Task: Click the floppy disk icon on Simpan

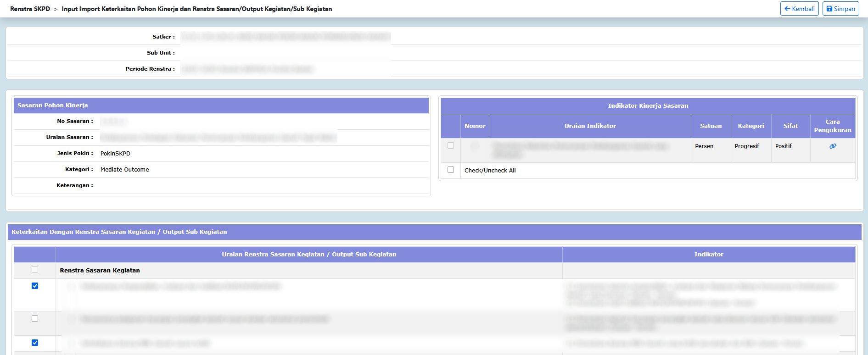Action: (829, 9)
